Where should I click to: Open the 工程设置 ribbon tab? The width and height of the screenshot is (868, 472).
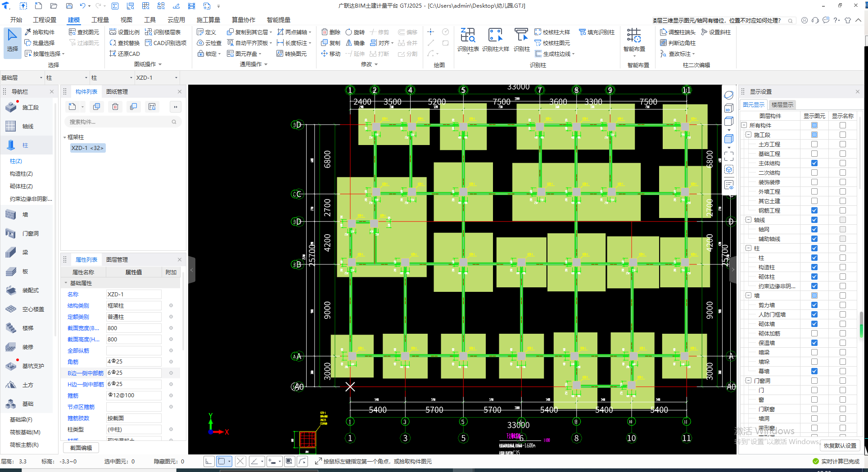[45, 20]
